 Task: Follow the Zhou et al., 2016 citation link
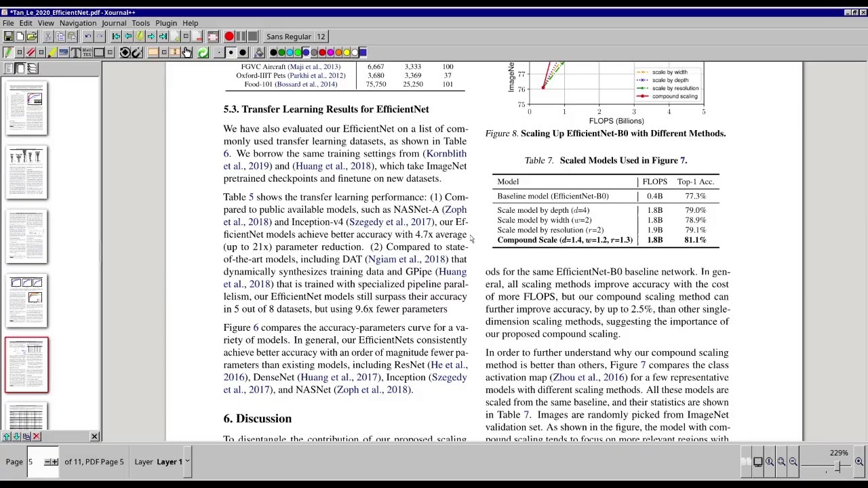(588, 378)
